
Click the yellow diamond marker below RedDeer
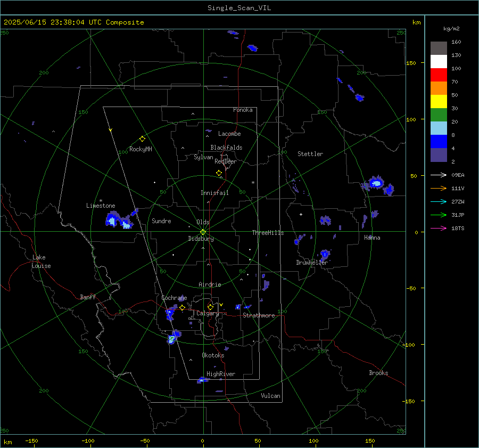pos(219,173)
